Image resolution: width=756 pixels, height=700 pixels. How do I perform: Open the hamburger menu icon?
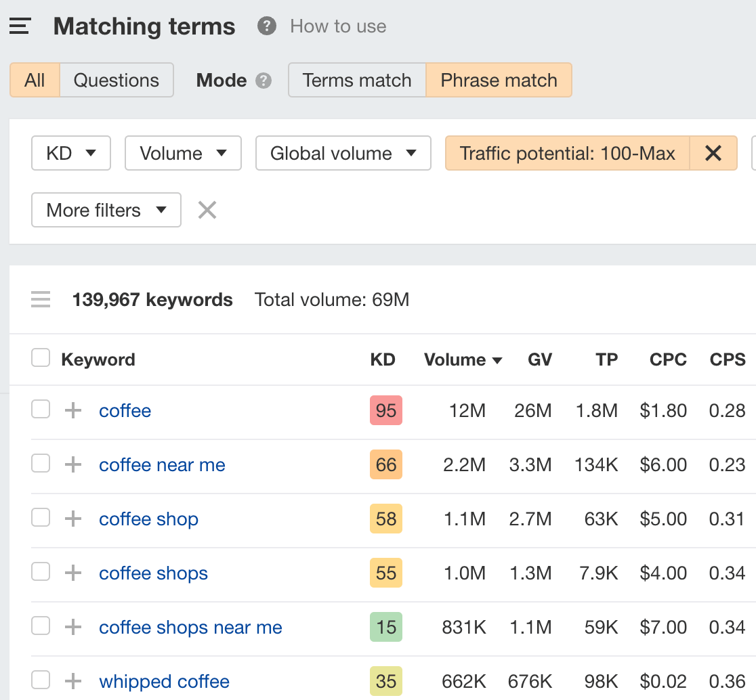(x=20, y=26)
